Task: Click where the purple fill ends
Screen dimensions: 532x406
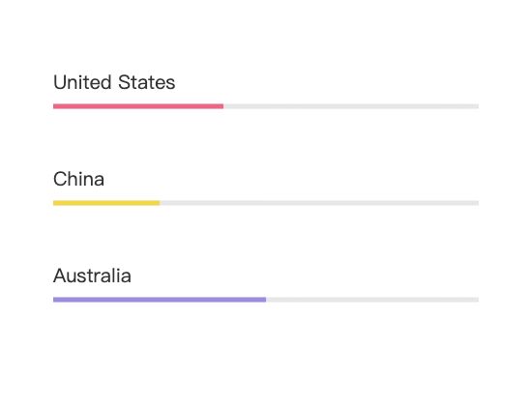Action: (266, 300)
